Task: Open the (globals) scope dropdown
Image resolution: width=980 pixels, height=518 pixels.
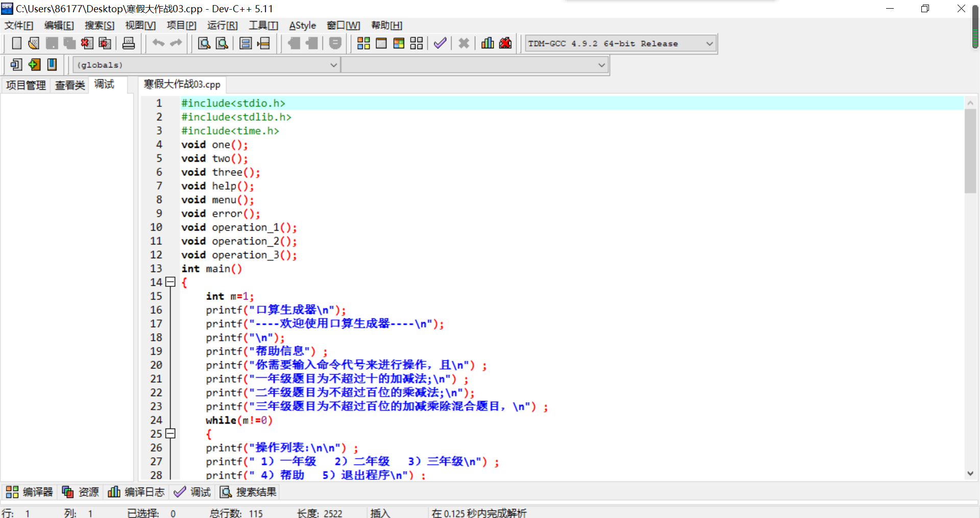Action: (333, 65)
